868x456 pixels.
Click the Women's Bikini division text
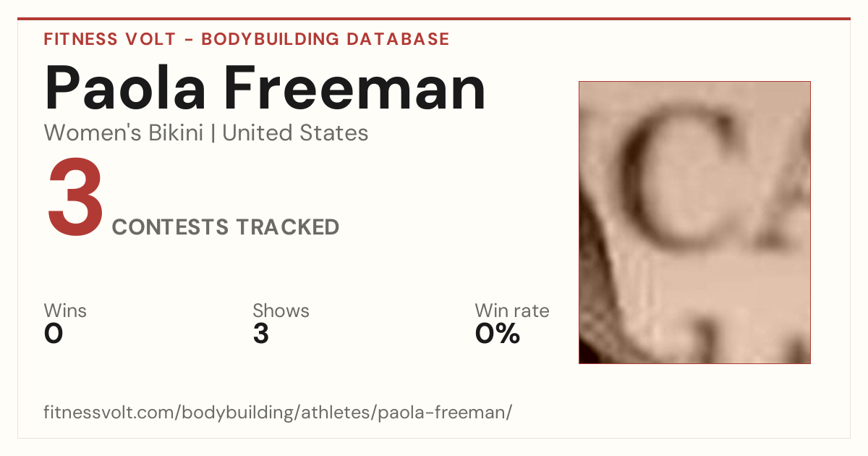[124, 133]
